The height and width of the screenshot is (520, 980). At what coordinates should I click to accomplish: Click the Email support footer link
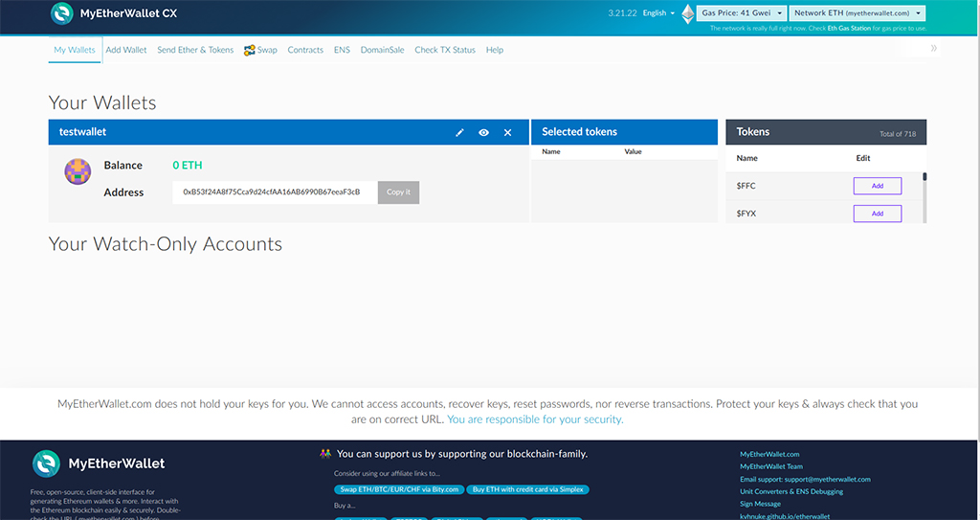[x=805, y=480]
